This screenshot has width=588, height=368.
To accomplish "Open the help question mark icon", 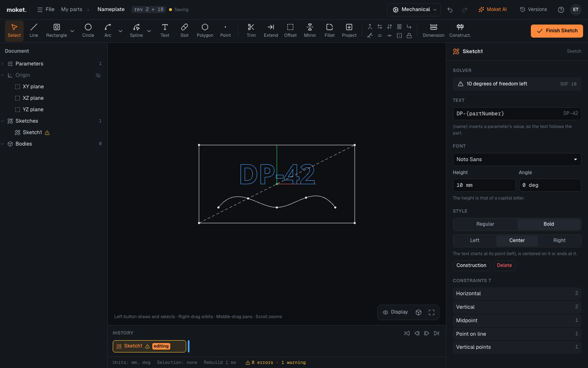I will click(x=561, y=9).
